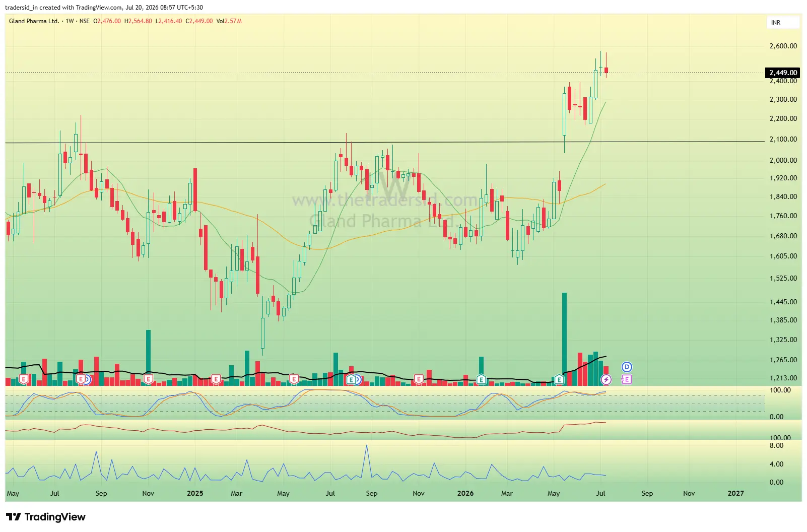Click the 2026 label on the time axis
This screenshot has height=532, width=807.
coord(465,493)
